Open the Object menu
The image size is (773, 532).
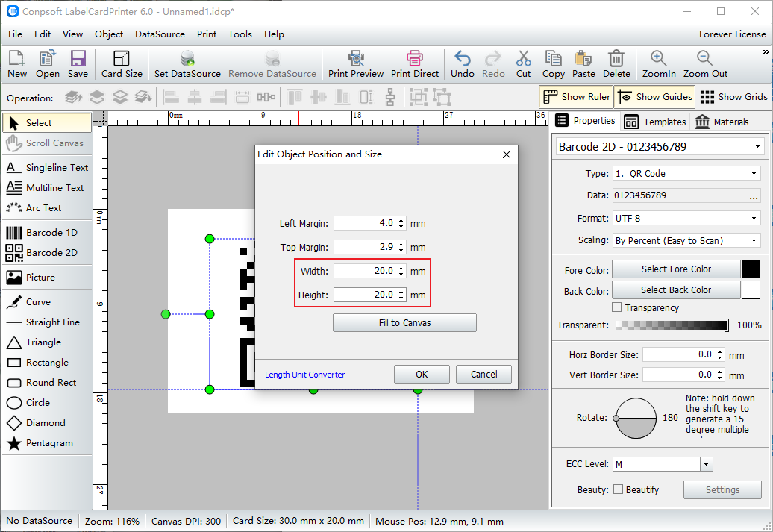[109, 34]
